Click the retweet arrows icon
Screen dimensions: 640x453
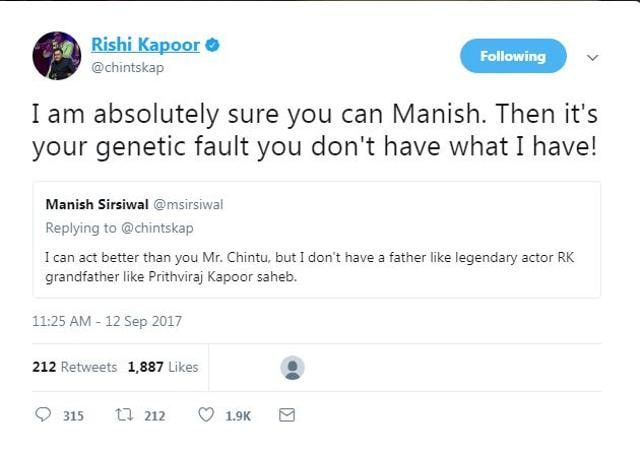click(x=124, y=415)
